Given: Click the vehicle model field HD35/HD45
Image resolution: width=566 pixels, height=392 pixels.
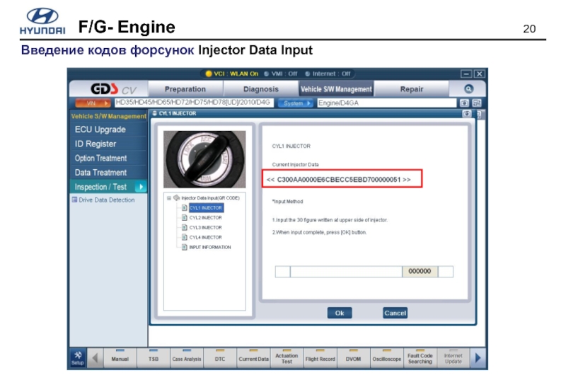Looking at the screenshot, I should click(x=194, y=103).
